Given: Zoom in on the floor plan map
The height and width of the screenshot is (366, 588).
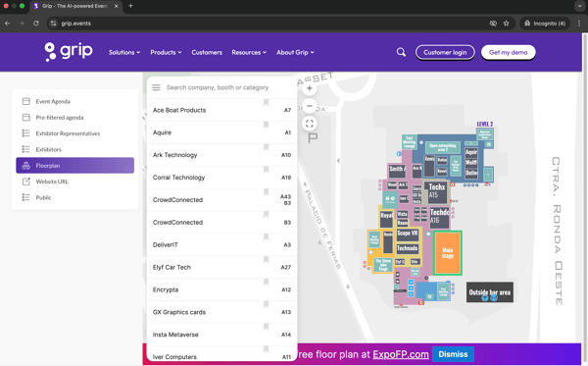Looking at the screenshot, I should tap(310, 88).
